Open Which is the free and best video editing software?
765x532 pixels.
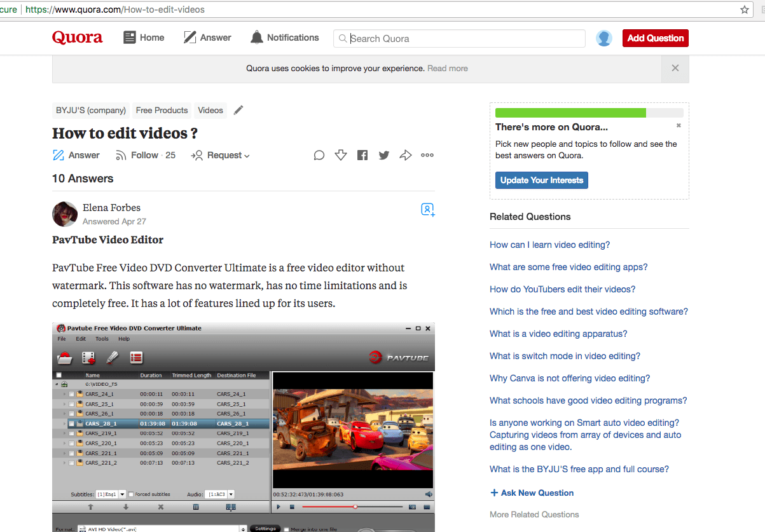589,311
